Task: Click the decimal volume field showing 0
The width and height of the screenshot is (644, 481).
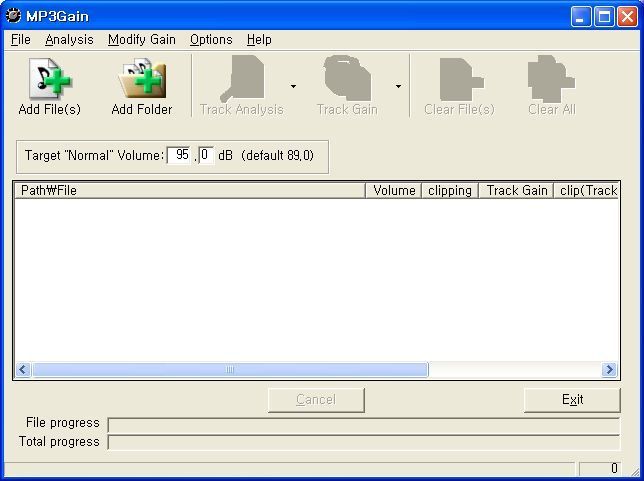Action: [206, 155]
